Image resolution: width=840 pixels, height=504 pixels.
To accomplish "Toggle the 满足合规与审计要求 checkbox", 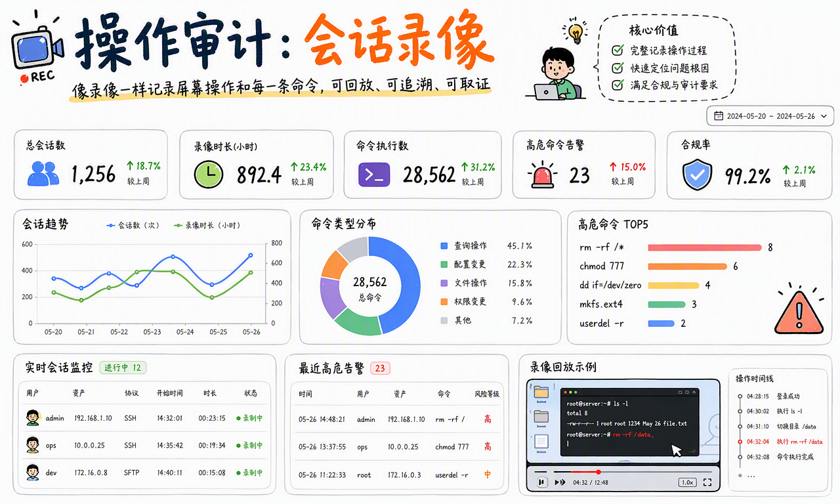I will click(x=617, y=85).
